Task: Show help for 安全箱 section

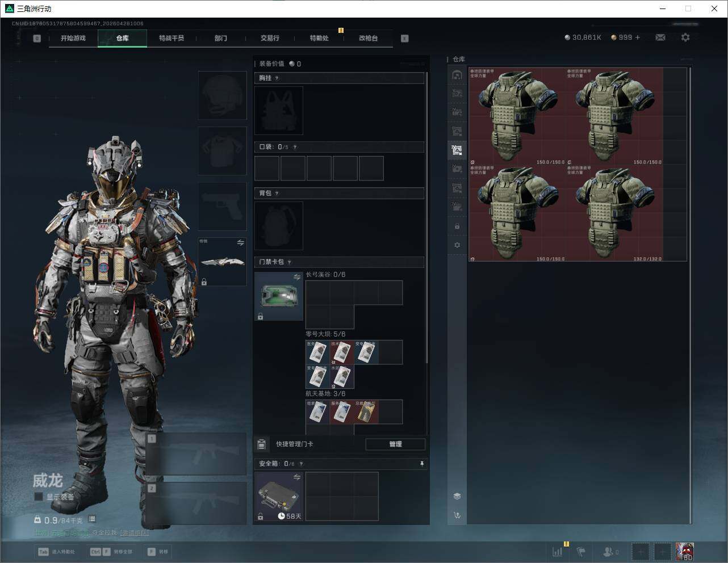Action: coord(301,464)
